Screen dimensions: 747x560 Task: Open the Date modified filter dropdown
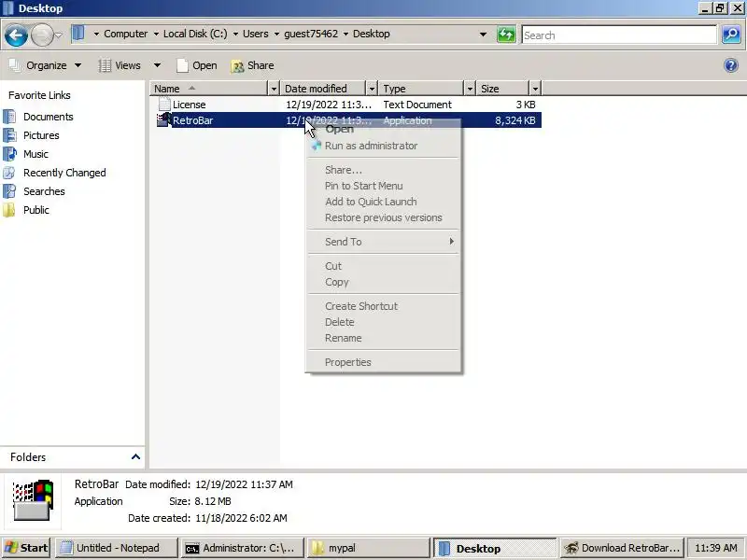(x=372, y=89)
